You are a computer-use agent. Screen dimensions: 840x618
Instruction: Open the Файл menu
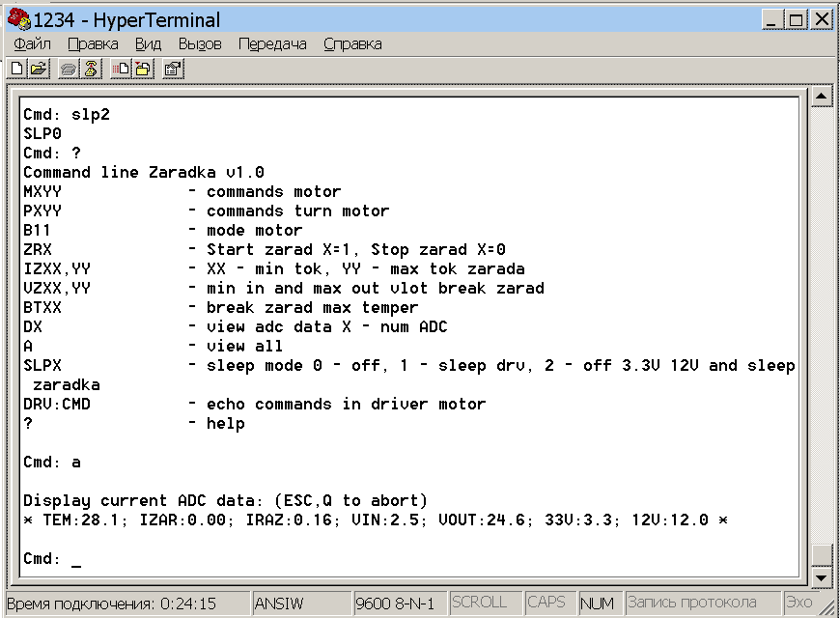point(33,44)
